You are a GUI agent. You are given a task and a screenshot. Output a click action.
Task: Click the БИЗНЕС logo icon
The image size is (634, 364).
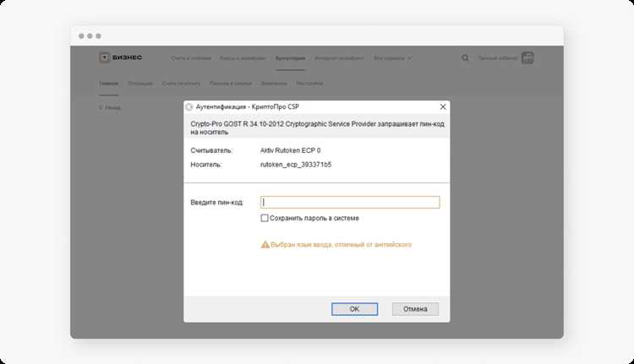click(104, 57)
